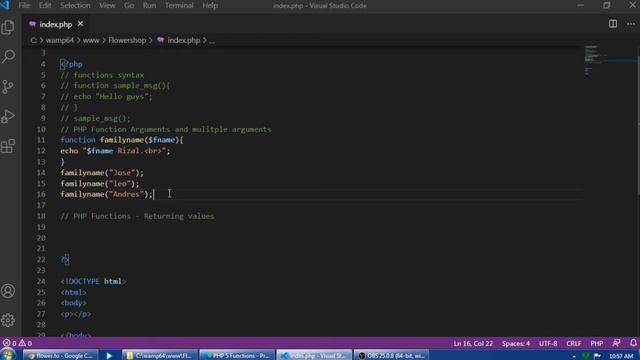Select the index.php tab
Screen dimensions: 640x360
point(56,24)
